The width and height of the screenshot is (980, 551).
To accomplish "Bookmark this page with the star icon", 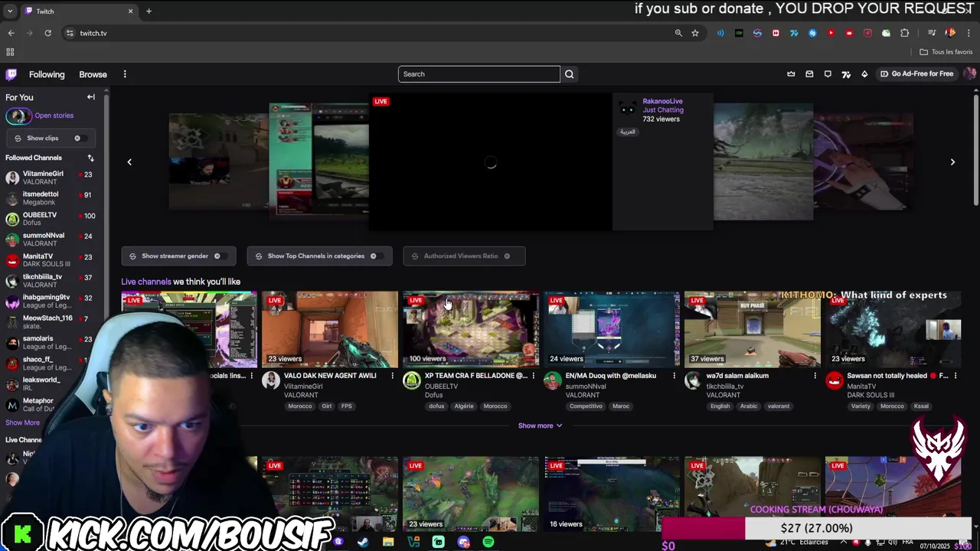I will pos(695,33).
